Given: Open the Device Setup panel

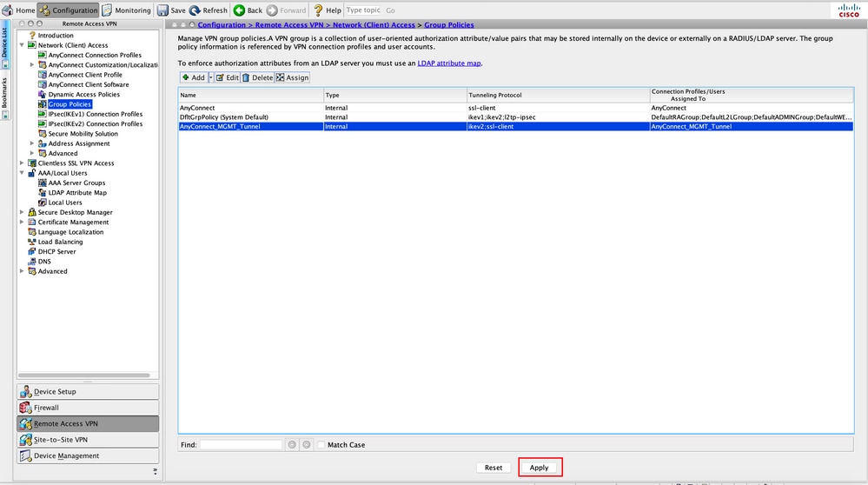Looking at the screenshot, I should point(88,392).
